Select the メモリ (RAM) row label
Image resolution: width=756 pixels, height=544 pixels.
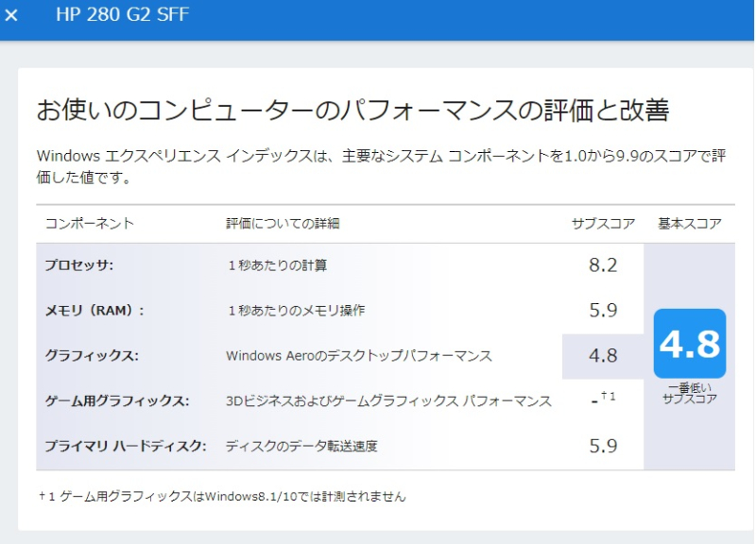[94, 311]
